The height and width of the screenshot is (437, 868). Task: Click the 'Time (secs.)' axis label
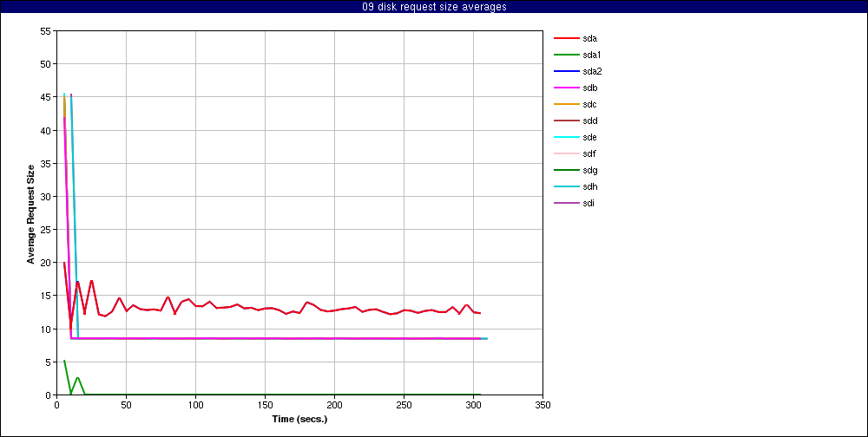[x=299, y=419]
